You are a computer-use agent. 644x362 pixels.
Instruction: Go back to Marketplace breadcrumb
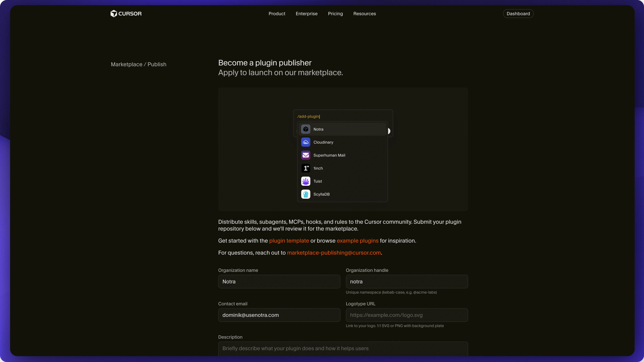pos(126,64)
